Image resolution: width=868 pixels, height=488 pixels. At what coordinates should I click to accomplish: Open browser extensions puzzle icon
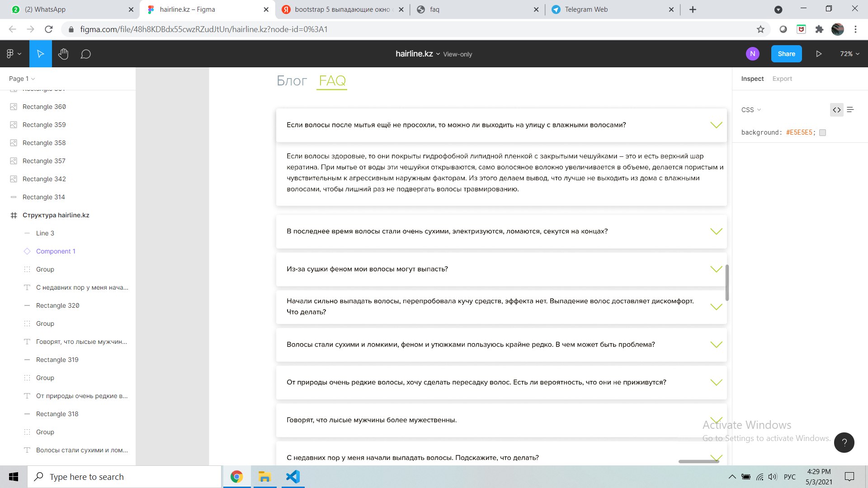coord(819,29)
